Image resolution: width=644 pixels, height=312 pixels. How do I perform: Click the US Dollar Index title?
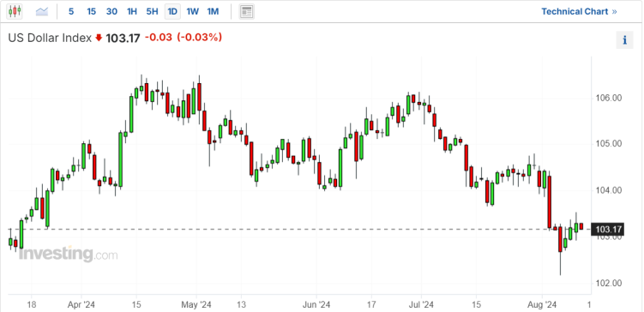(x=50, y=39)
